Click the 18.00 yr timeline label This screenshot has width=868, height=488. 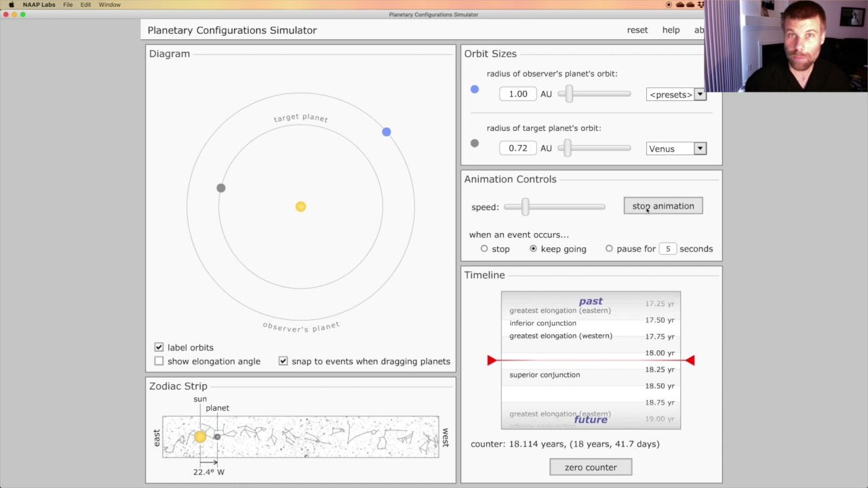(660, 353)
